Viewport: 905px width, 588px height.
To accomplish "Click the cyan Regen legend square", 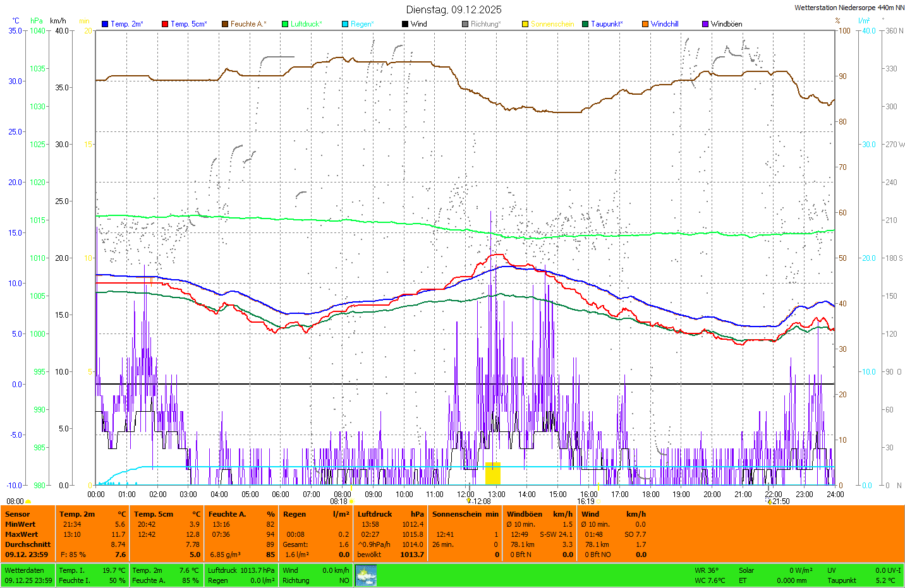I will [345, 24].
